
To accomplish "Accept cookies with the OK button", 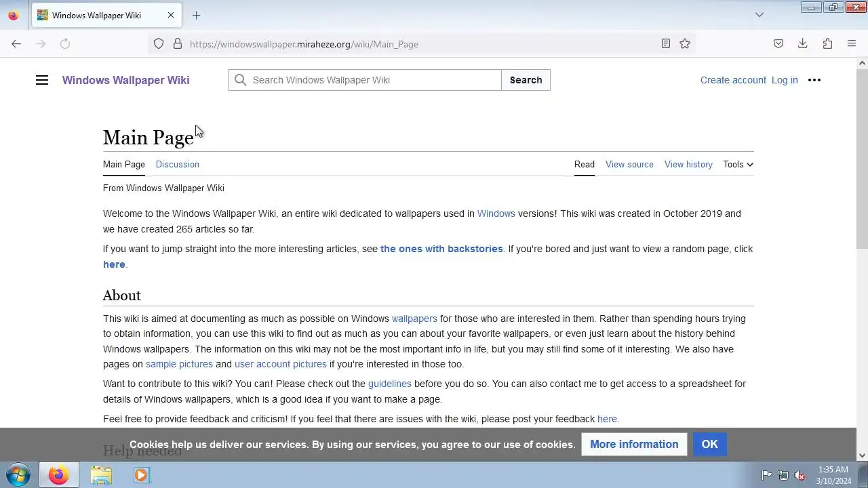I will 709,445.
